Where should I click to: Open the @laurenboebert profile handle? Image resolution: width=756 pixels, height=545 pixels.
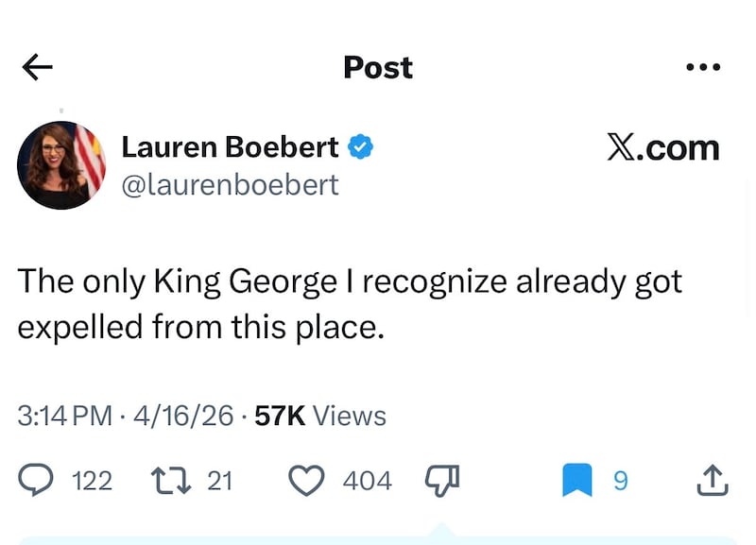231,185
